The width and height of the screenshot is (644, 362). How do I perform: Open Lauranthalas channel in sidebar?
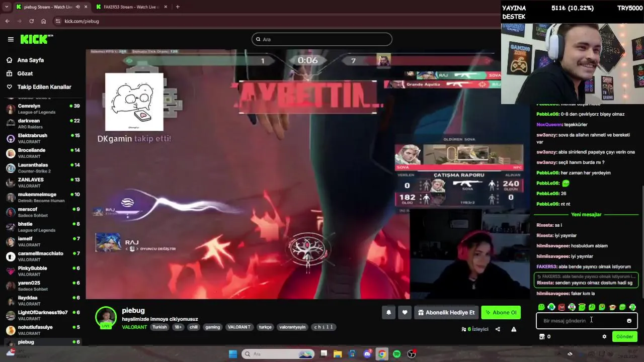coord(43,167)
